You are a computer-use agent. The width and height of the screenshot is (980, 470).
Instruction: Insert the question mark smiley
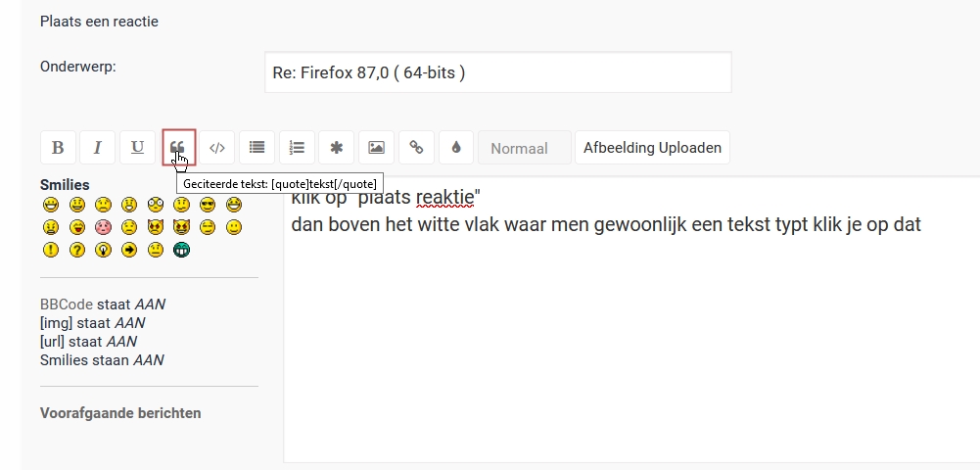coord(77,250)
